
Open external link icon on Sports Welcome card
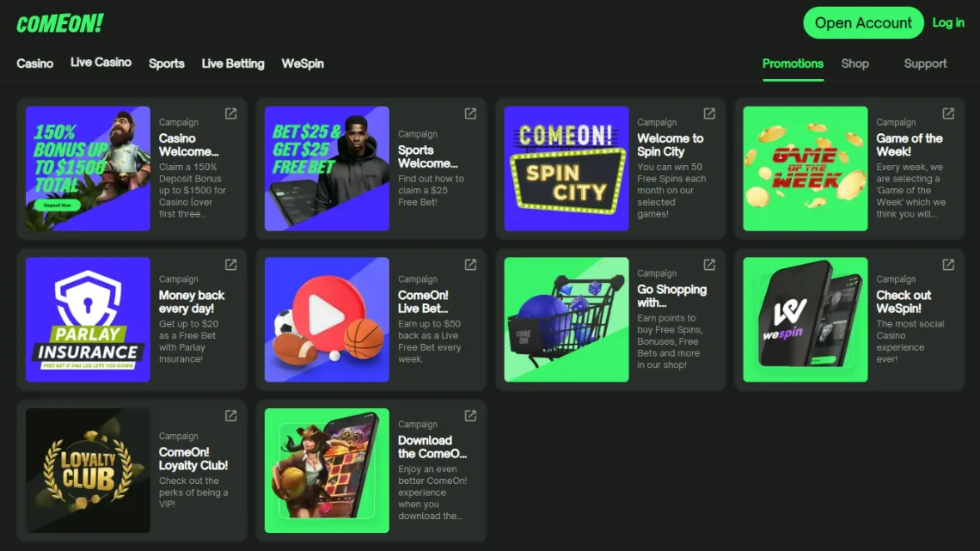[x=470, y=113]
